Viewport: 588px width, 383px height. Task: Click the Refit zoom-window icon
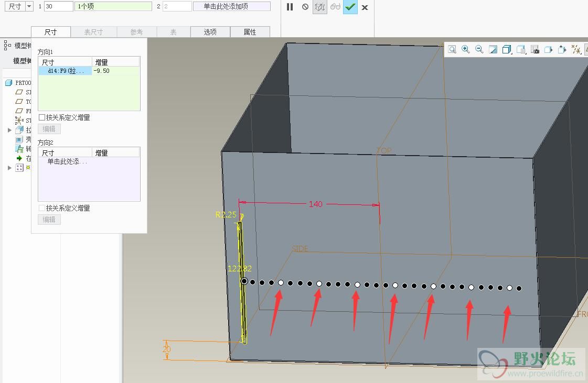click(x=452, y=49)
